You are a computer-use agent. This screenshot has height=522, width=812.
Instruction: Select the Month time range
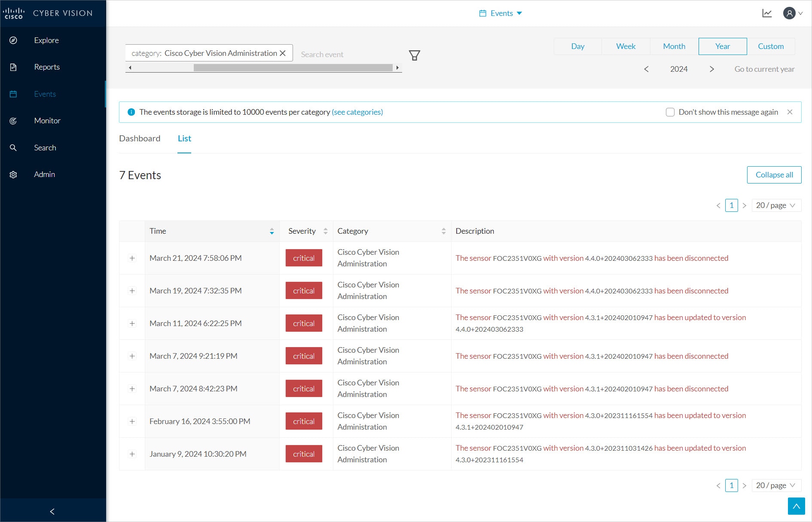point(674,46)
